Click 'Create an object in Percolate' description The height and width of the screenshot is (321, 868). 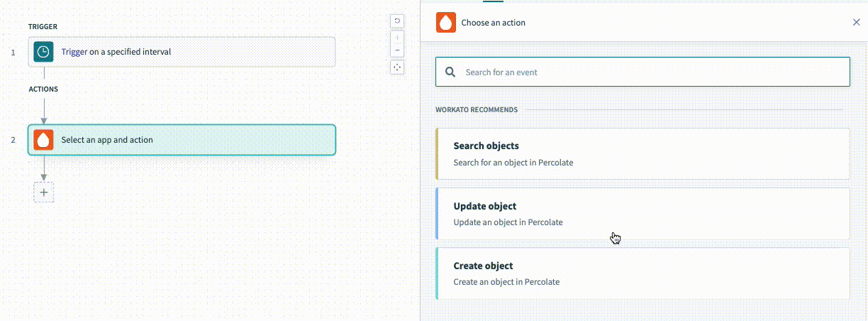tap(506, 282)
